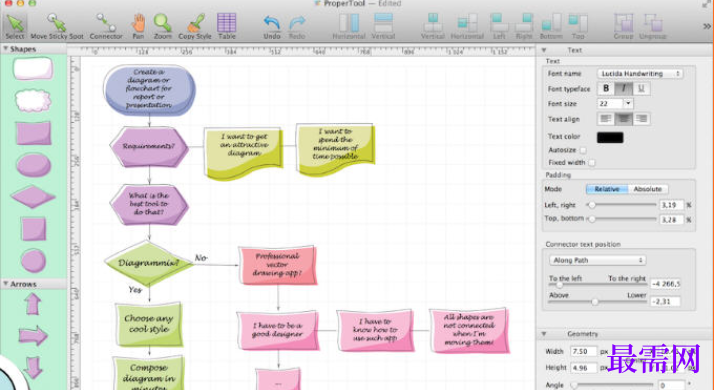Screen dimensions: 719x390
Task: Pick the Pan hand tool
Action: coord(138,26)
